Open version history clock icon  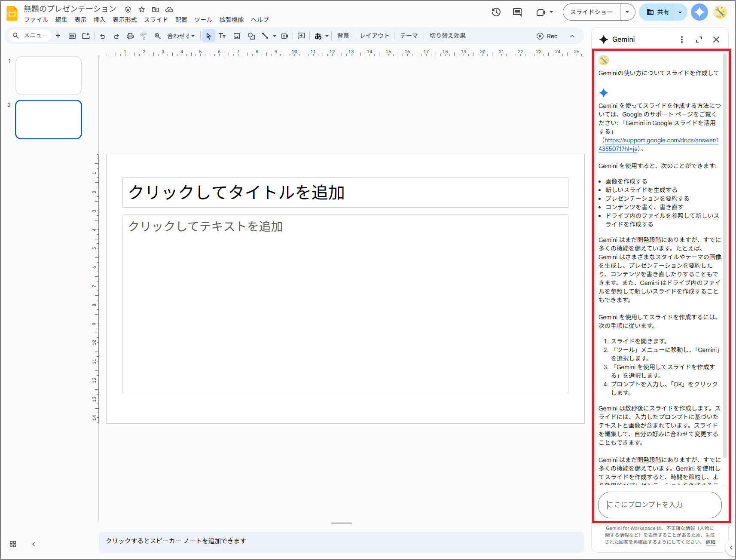point(496,12)
